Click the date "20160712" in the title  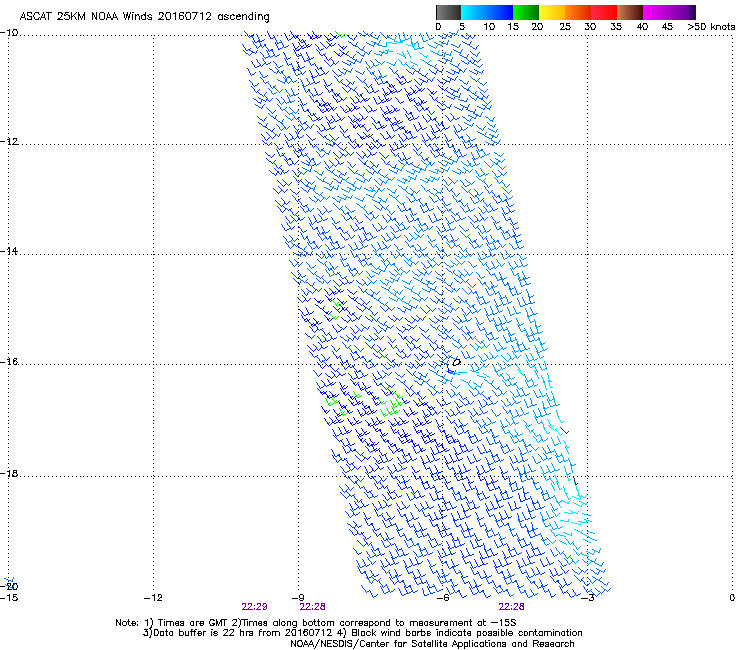[185, 16]
